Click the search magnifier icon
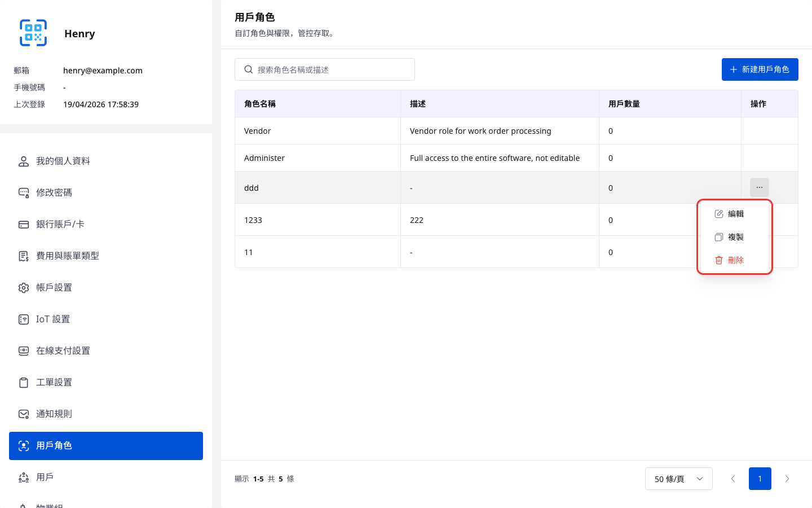 [x=249, y=69]
